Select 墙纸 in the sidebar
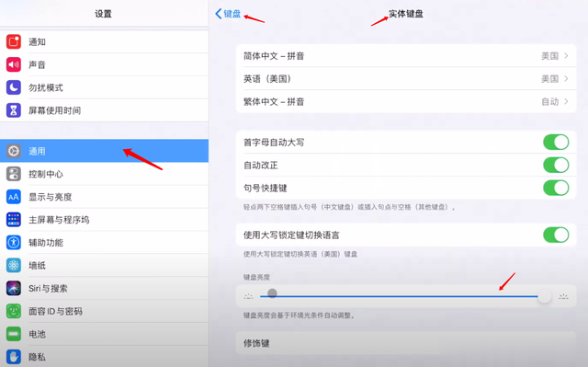The height and width of the screenshot is (367, 588). tap(104, 265)
